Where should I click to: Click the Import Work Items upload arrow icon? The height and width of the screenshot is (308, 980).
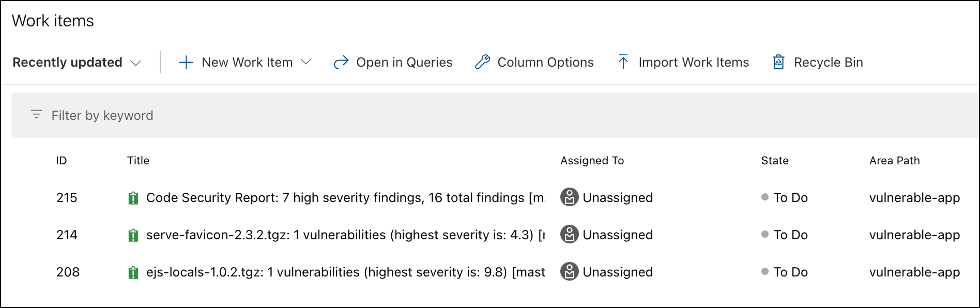pos(623,62)
